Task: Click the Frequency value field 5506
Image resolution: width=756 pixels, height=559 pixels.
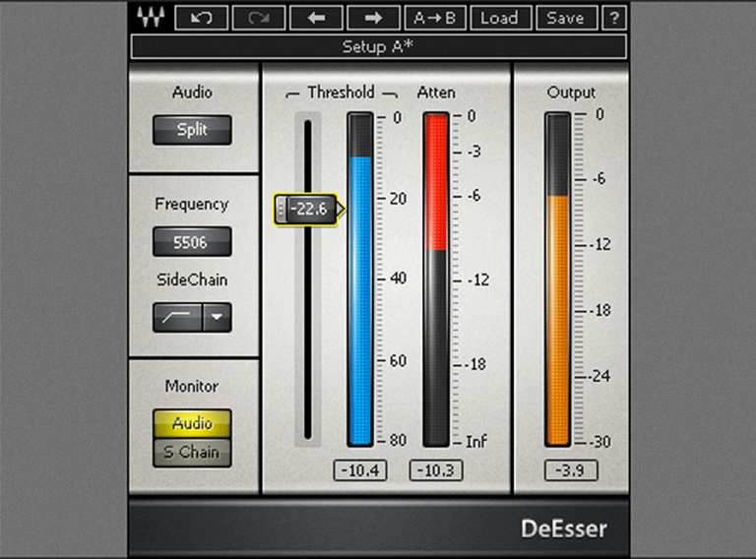Action: tap(192, 241)
